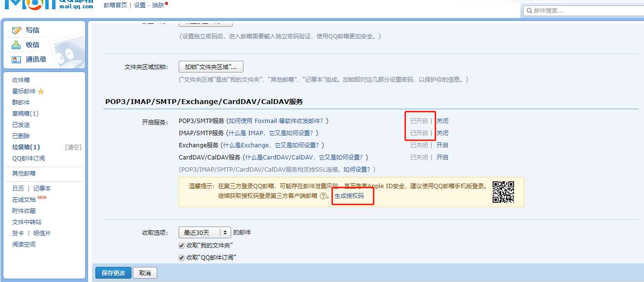
Task: Open the 如何使用 Foxmail 等软件收发邮件 help link
Action: click(277, 121)
